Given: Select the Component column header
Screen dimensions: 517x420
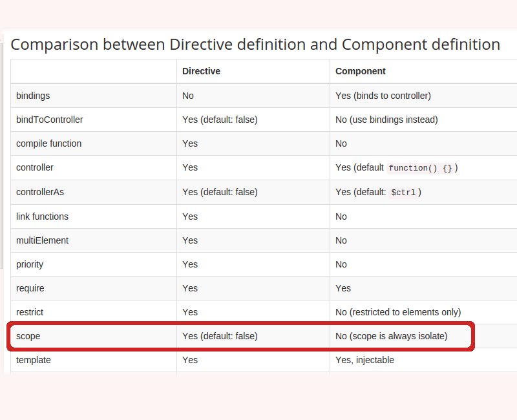Looking at the screenshot, I should pos(360,71).
